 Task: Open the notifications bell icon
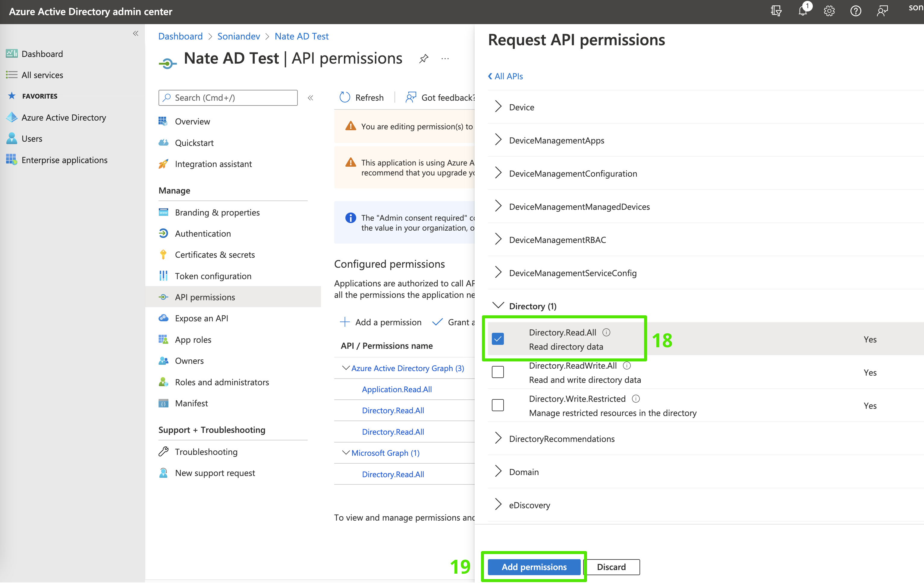[x=803, y=10]
